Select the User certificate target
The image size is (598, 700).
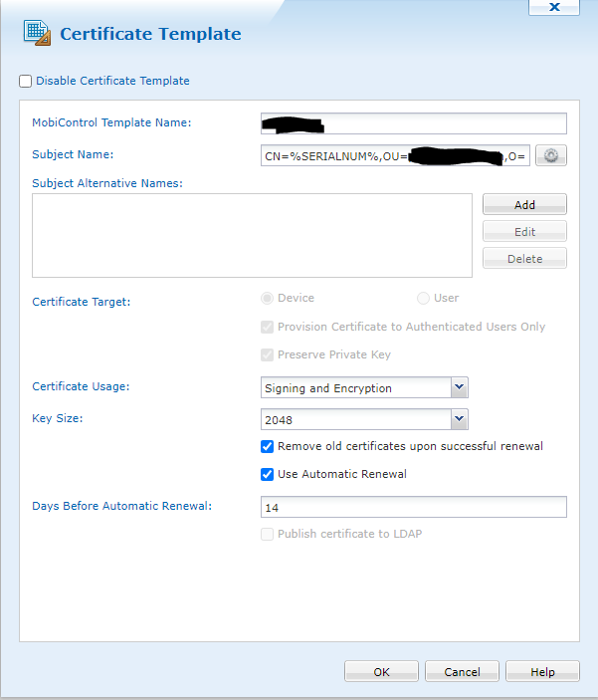coord(423,298)
